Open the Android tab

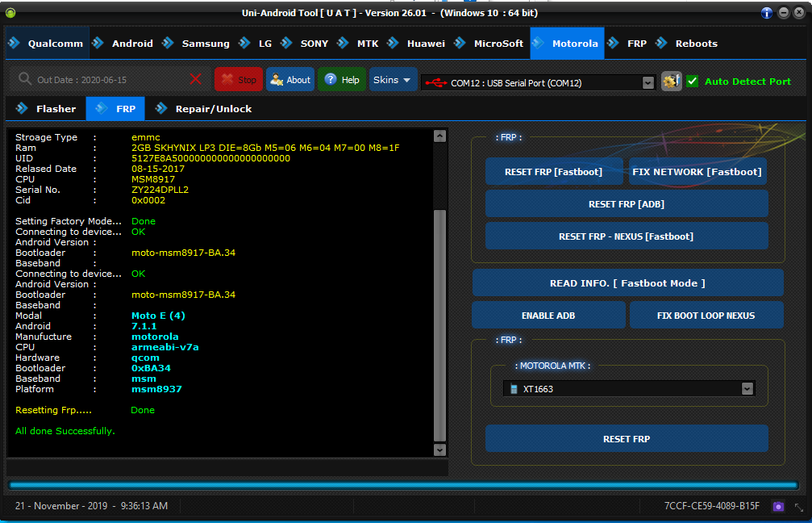click(124, 44)
